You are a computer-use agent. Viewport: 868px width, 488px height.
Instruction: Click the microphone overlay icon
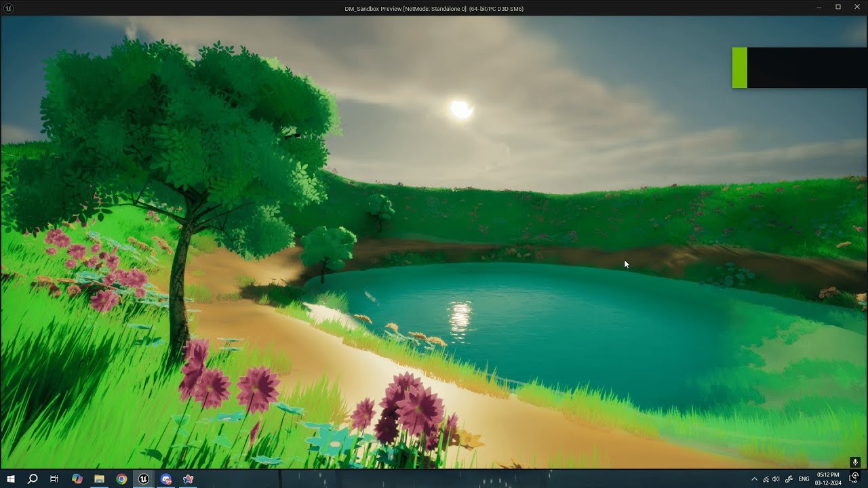coord(856,462)
